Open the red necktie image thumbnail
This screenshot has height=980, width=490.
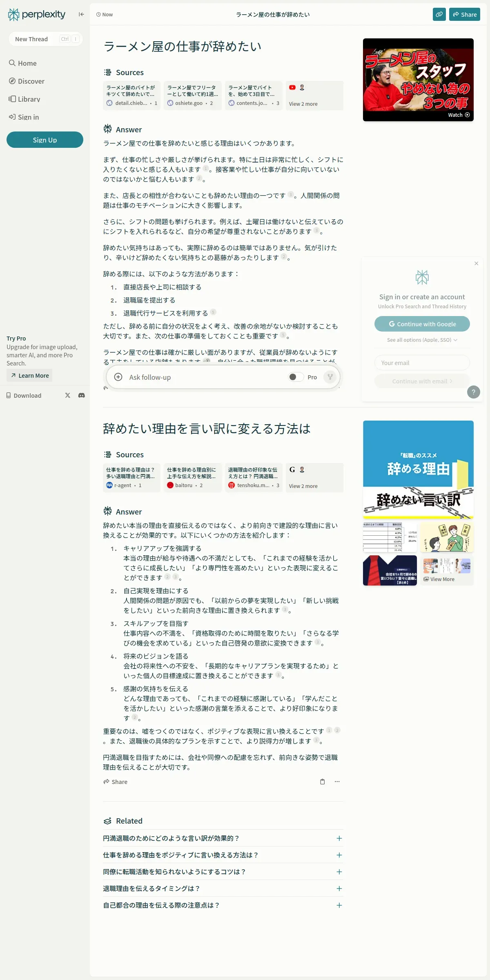(x=390, y=570)
